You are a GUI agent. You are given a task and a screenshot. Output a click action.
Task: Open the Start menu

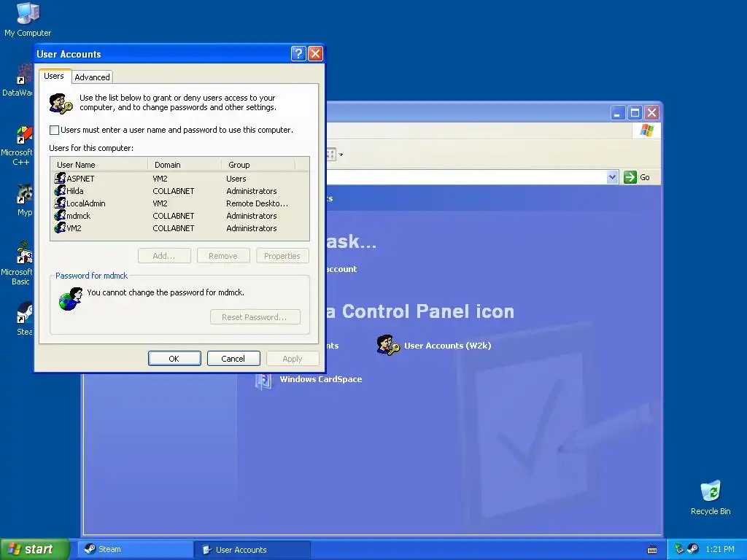tap(34, 549)
